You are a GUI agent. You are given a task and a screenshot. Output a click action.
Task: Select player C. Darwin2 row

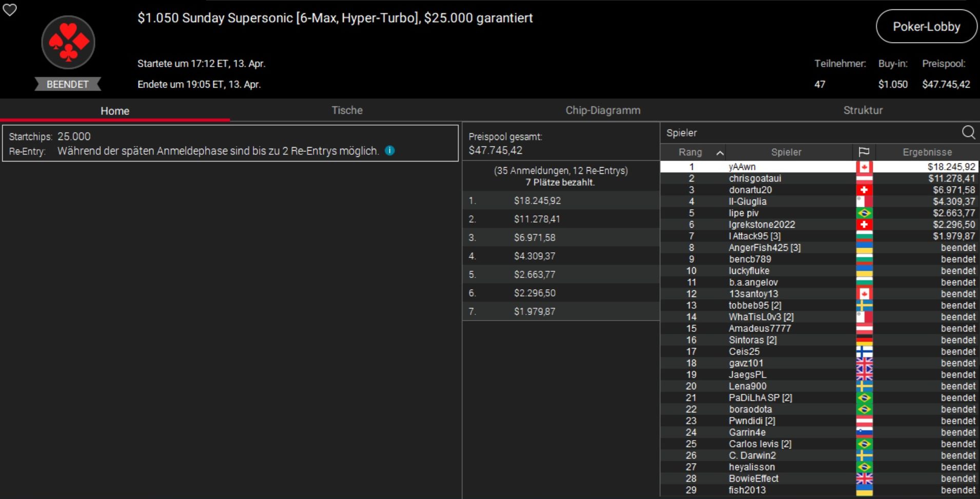(819, 455)
